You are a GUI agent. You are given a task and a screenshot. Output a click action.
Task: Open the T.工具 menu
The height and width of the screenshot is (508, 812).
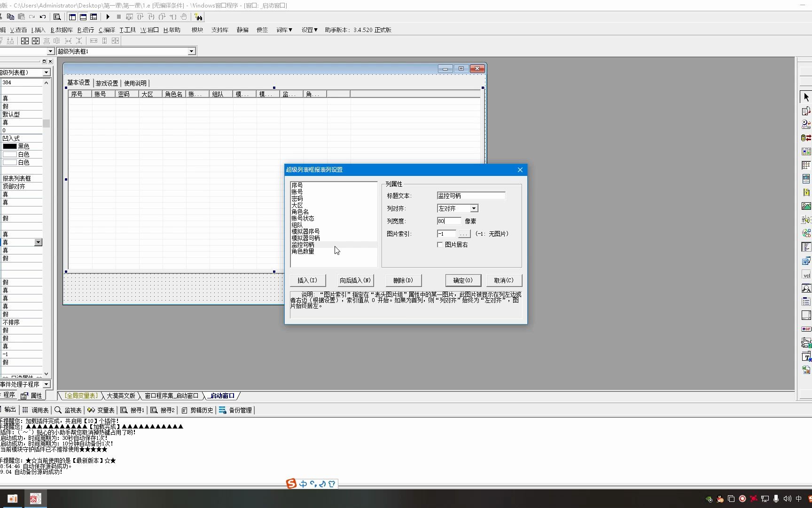pos(127,30)
